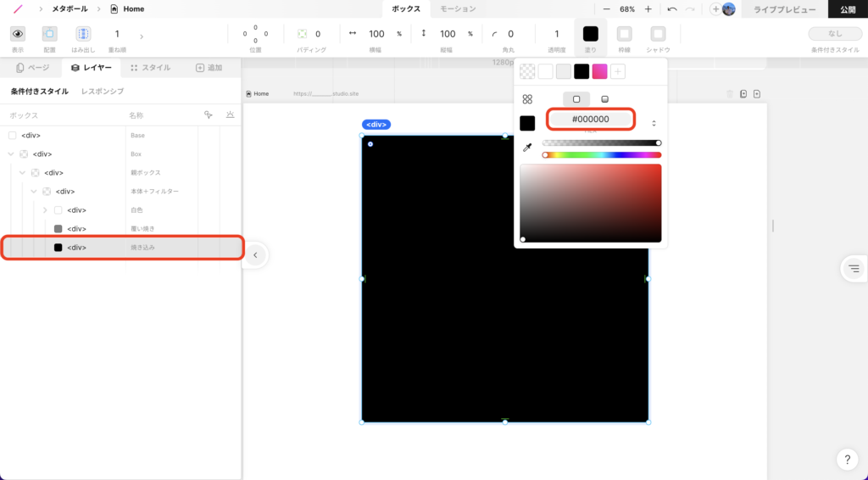Image resolution: width=868 pixels, height=480 pixels.
Task: Open the シャドウ shadow setting
Action: tap(658, 34)
